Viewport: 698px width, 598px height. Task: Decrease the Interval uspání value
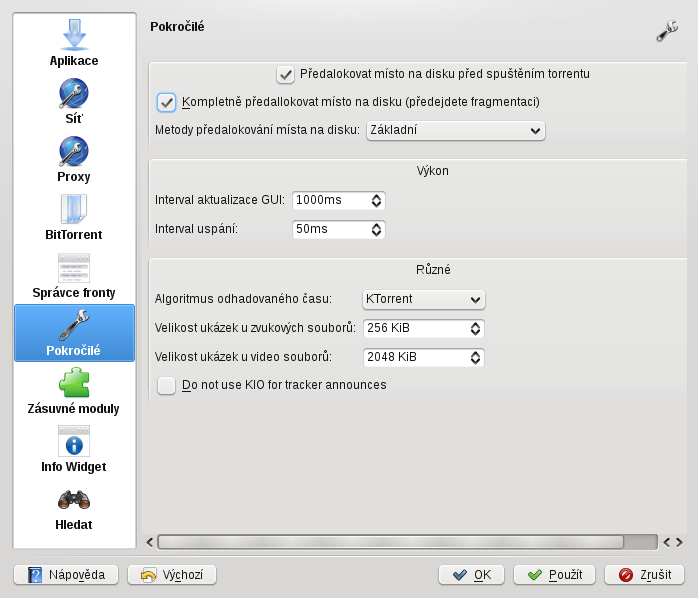(377, 234)
